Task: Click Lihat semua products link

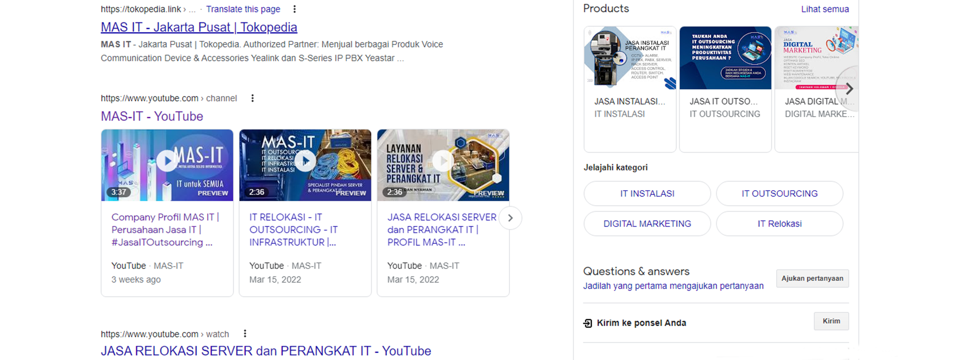Action: pos(825,9)
